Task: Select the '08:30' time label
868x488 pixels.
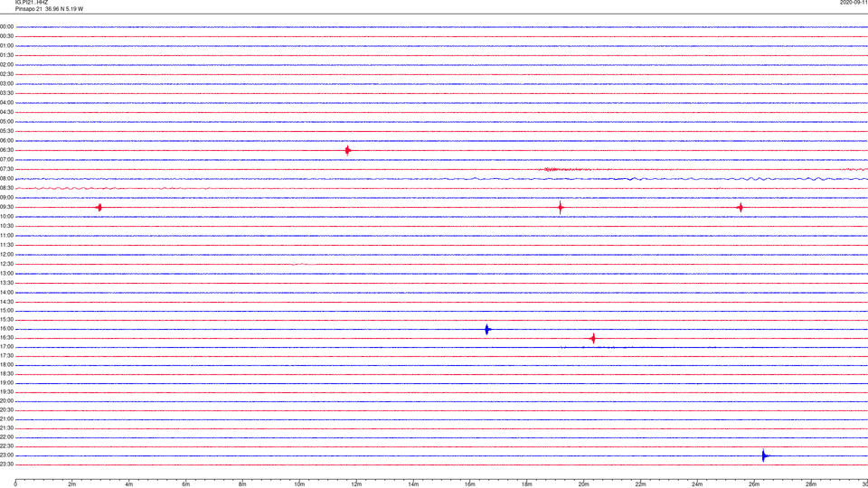Action: click(x=7, y=188)
